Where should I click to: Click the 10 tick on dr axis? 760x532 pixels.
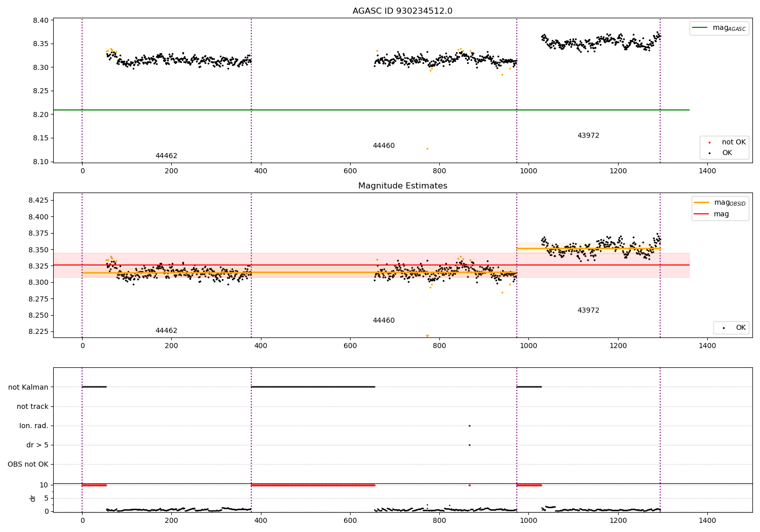[x=44, y=485]
